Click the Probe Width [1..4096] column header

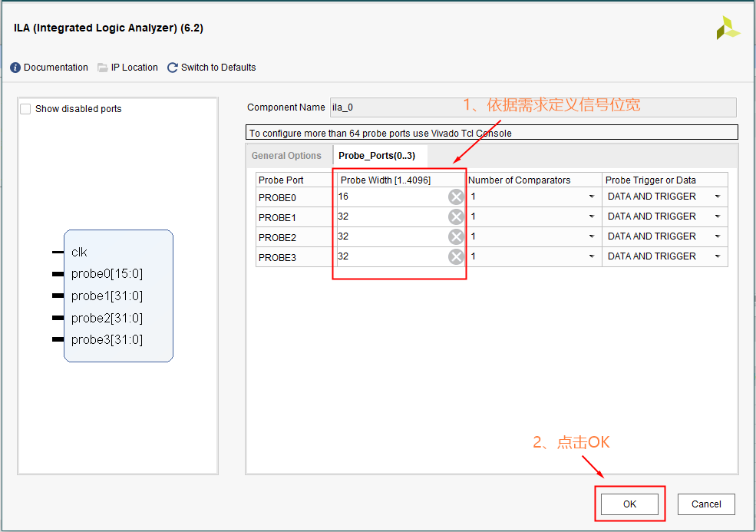[x=386, y=180]
